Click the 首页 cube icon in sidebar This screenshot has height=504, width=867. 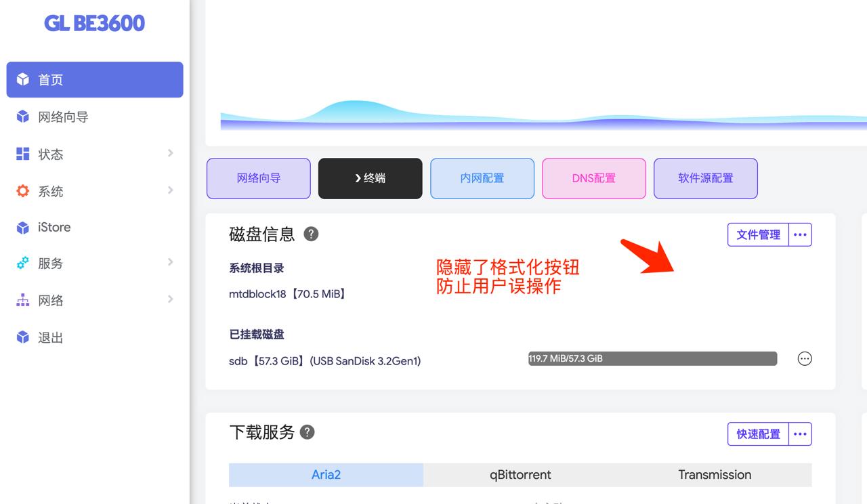pos(23,79)
